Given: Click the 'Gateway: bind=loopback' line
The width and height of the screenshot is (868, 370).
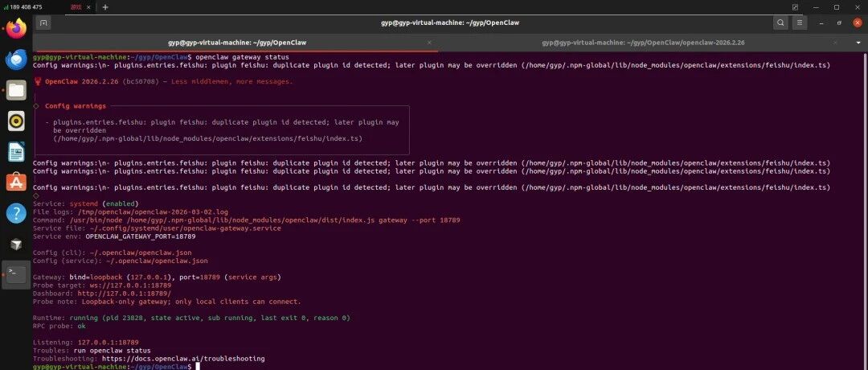Looking at the screenshot, I should pyautogui.click(x=157, y=277).
